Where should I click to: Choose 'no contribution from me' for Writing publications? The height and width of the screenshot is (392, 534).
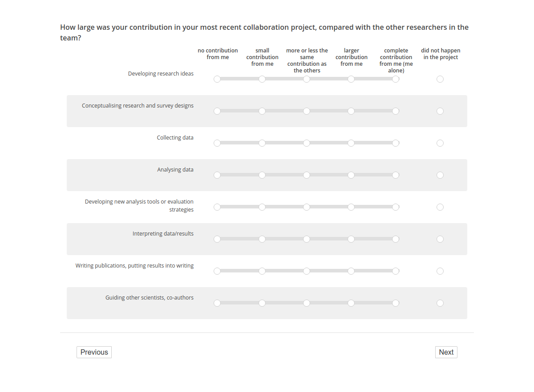[217, 271]
